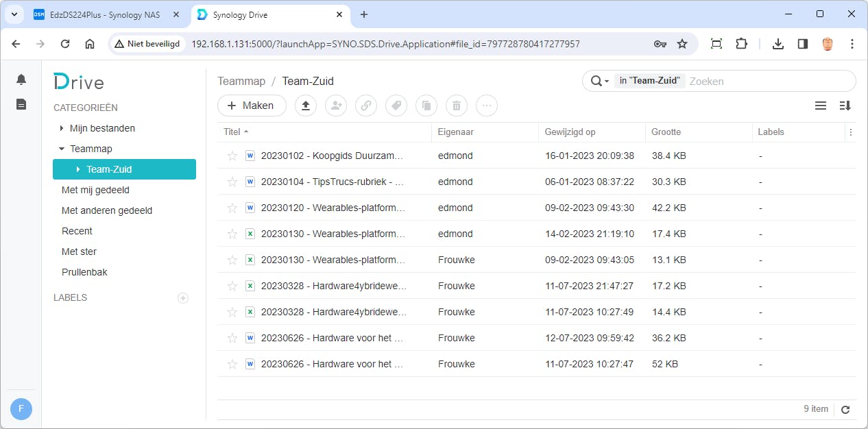
Task: Refresh the file list
Action: click(845, 409)
